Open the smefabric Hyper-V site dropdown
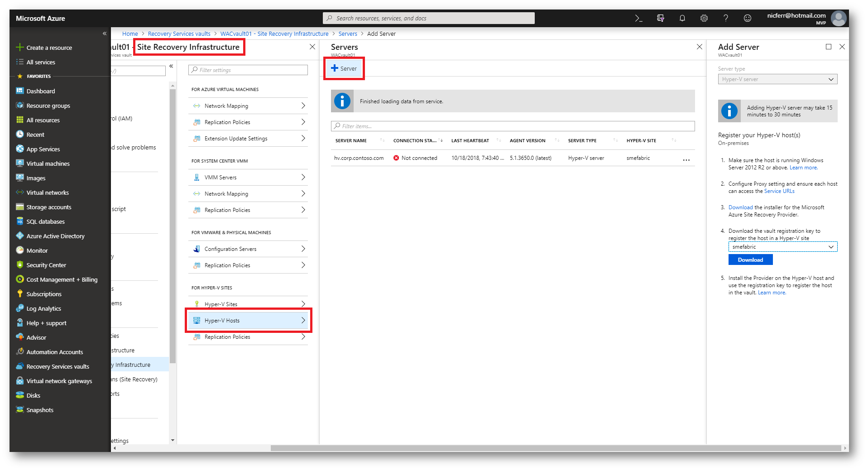868x471 pixels. tap(782, 247)
